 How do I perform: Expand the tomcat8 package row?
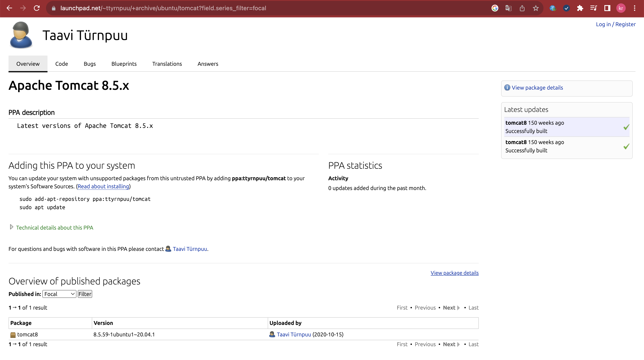point(27,334)
